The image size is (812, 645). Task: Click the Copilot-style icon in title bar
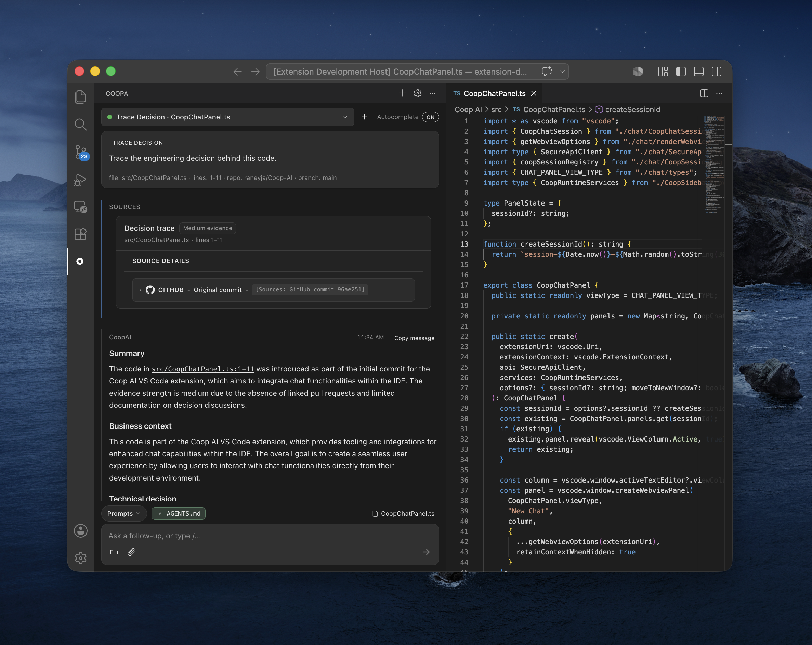pyautogui.click(x=638, y=71)
